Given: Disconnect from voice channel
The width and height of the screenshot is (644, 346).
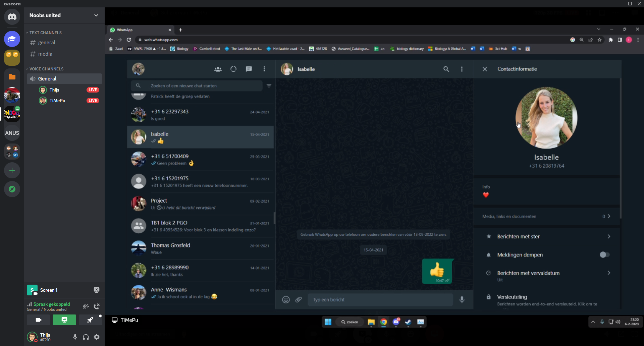Looking at the screenshot, I should (x=97, y=306).
